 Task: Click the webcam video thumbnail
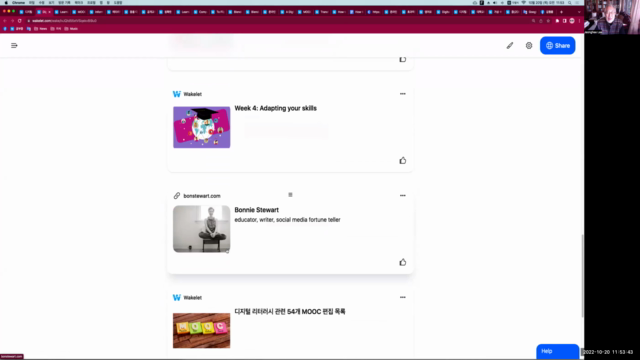[x=612, y=17]
